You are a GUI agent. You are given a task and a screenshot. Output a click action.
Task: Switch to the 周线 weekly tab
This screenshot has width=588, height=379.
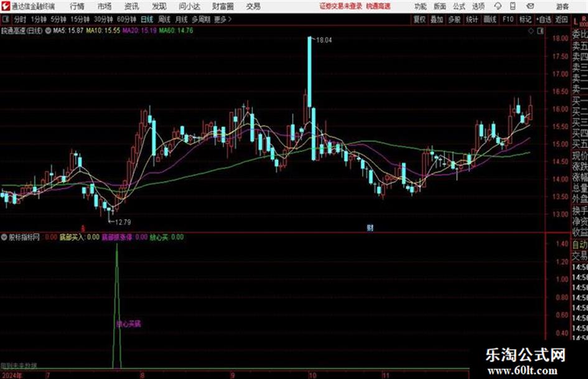point(164,19)
